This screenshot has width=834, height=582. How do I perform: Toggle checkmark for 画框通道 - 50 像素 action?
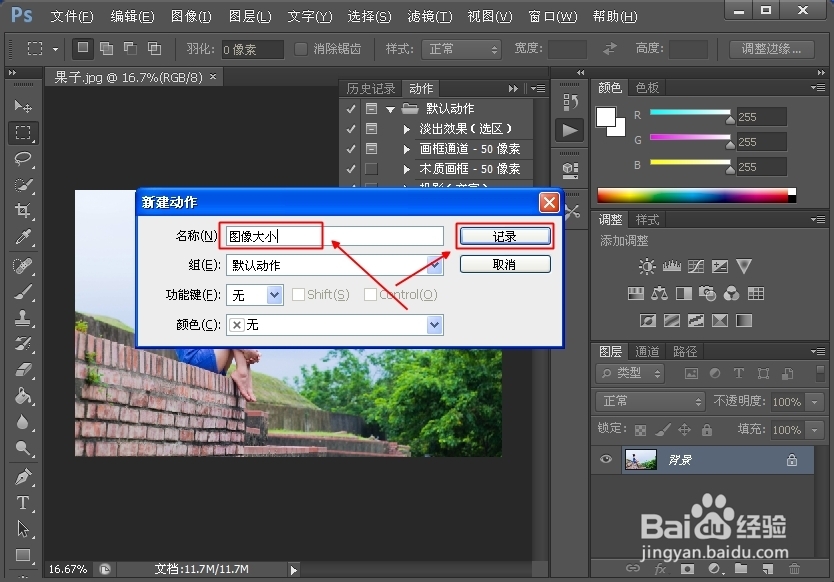coord(351,149)
